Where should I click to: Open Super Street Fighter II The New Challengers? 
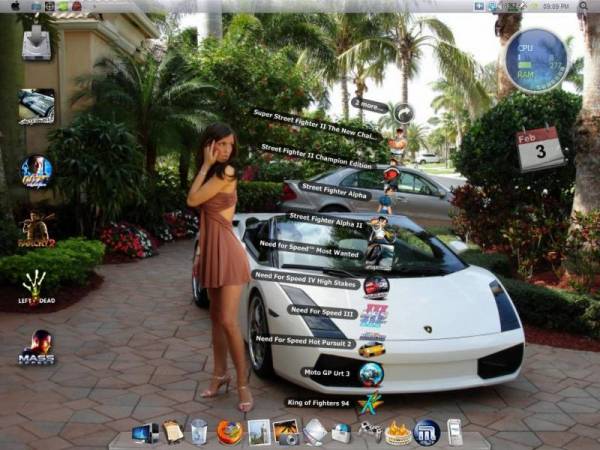tap(318, 125)
